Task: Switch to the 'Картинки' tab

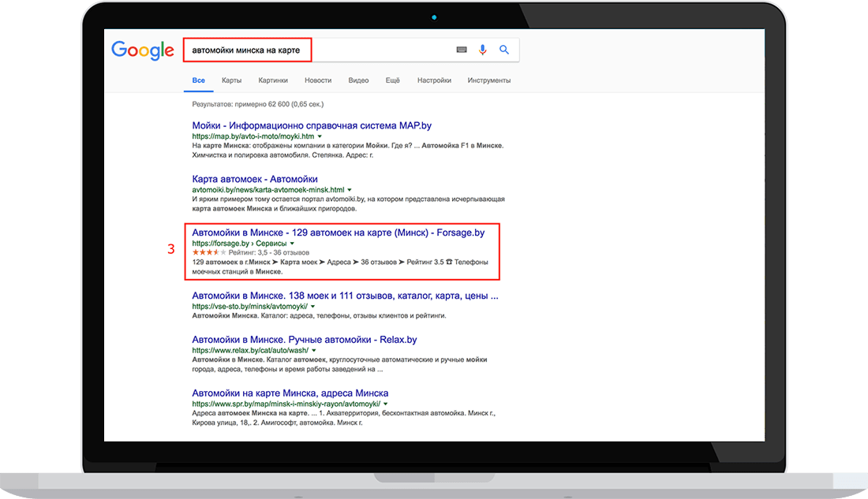Action: tap(273, 80)
